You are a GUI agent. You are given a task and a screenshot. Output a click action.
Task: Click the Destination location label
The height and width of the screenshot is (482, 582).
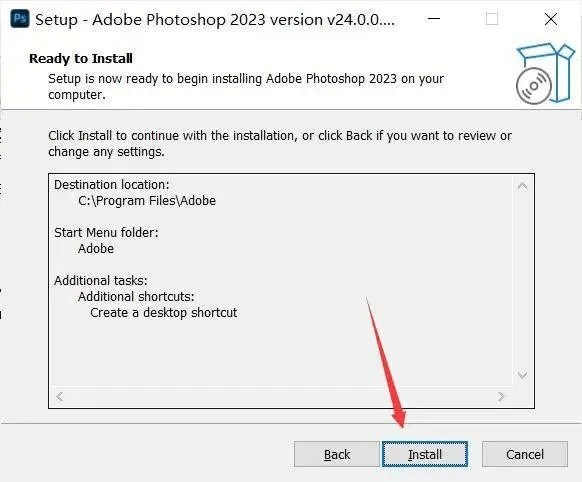(112, 185)
